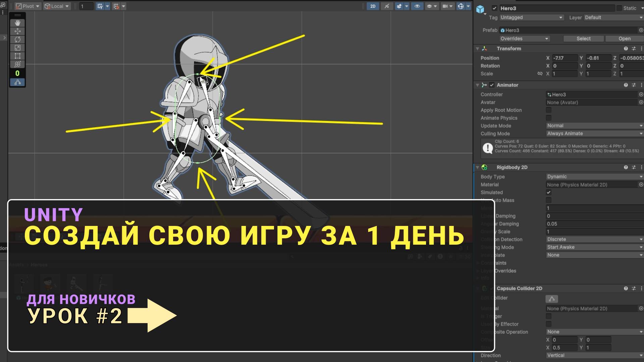Activate the Edit Collider tool in toolbar

(17, 82)
